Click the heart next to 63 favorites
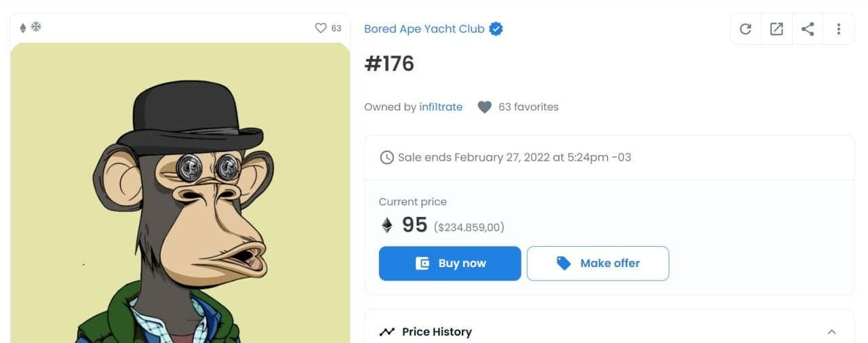The image size is (868, 343). click(x=484, y=107)
